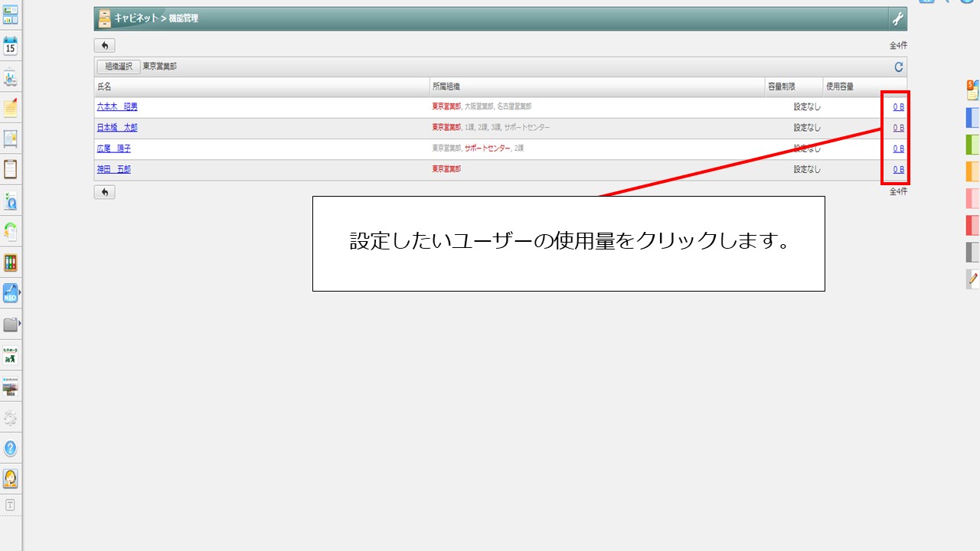Click 0 B usage for 日本橋 太郎
This screenshot has width=980, height=551.
(898, 128)
